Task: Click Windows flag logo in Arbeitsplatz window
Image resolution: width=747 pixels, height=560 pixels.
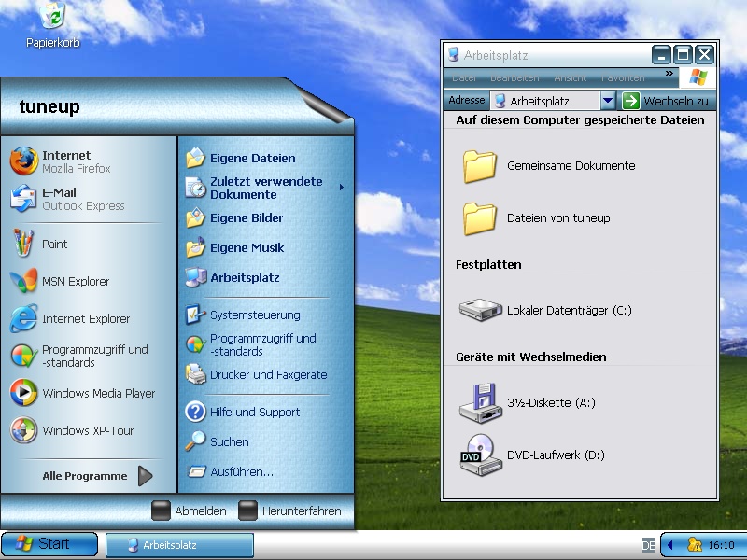Action: click(x=698, y=77)
